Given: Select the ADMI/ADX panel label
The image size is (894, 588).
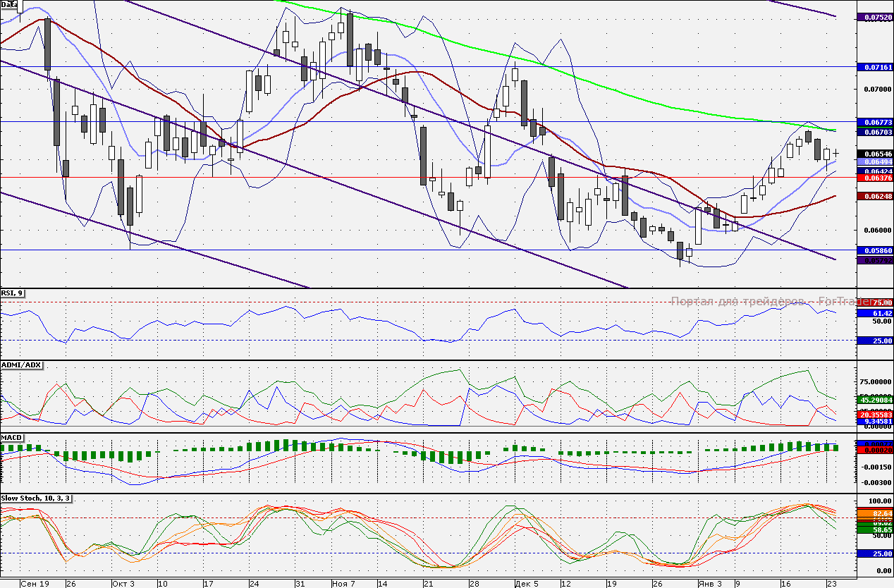Looking at the screenshot, I should tap(22, 365).
